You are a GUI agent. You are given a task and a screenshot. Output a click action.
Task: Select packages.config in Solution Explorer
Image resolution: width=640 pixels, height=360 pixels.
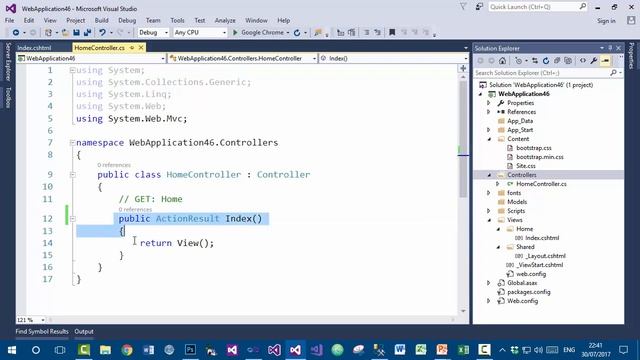[x=529, y=292]
